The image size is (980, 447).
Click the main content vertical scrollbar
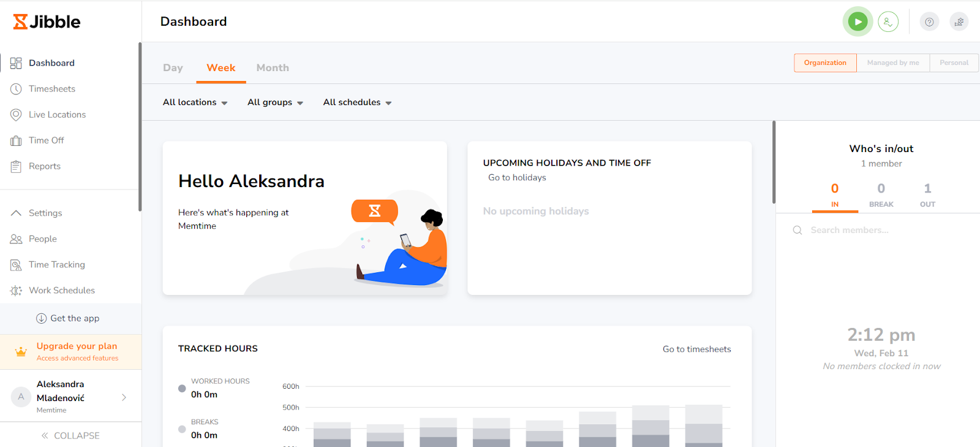coord(774,162)
